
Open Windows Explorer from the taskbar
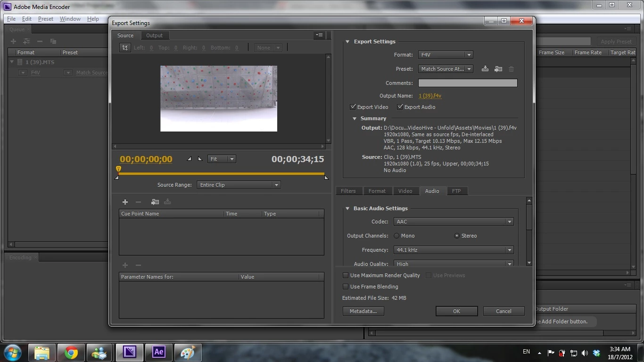point(42,352)
